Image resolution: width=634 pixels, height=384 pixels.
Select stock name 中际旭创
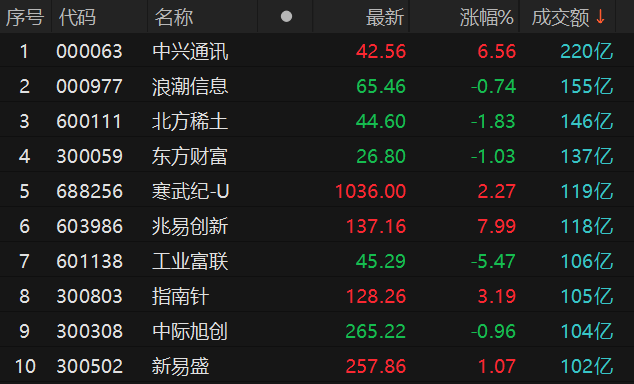(x=190, y=331)
